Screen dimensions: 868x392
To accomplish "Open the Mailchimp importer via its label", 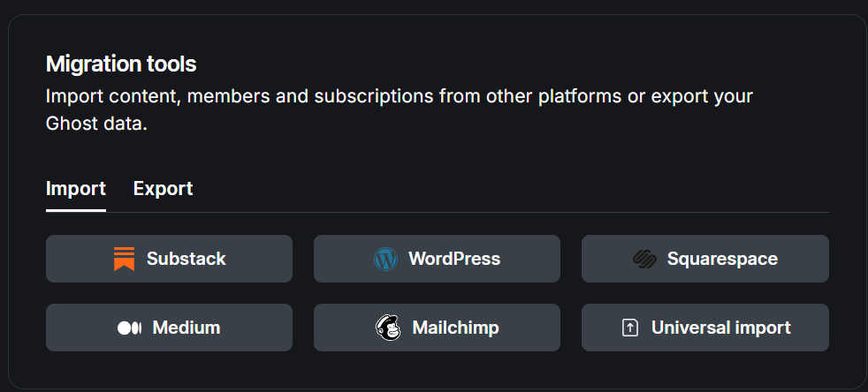I will (455, 328).
